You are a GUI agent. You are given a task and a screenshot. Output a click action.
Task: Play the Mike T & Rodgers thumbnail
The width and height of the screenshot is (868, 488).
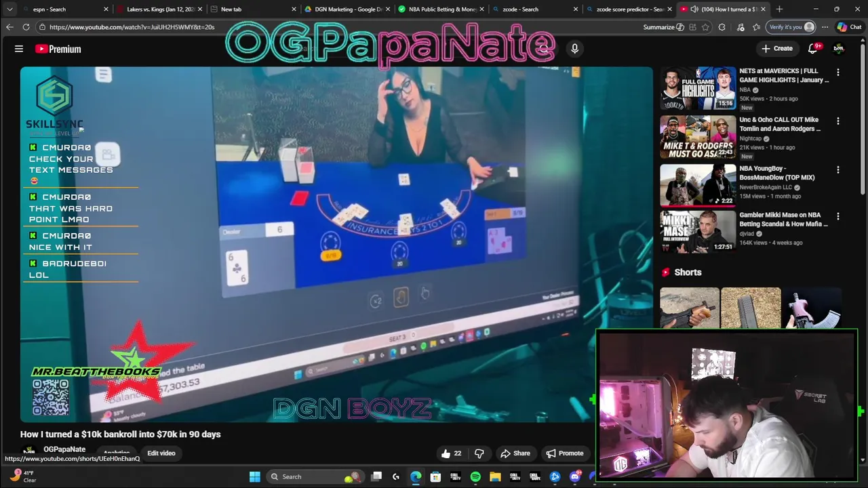click(698, 137)
